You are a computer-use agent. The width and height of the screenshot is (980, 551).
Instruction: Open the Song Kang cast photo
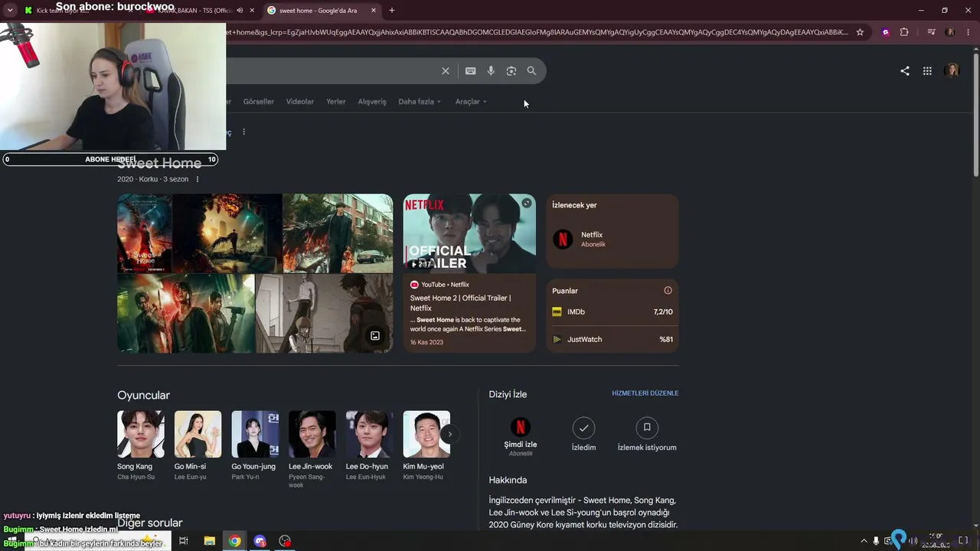[x=140, y=434]
